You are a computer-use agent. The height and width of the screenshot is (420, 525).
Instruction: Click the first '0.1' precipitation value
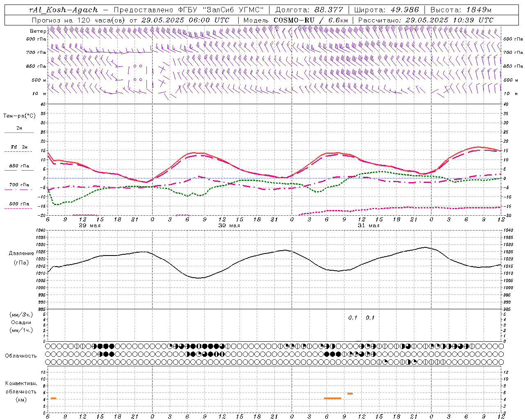[353, 317]
